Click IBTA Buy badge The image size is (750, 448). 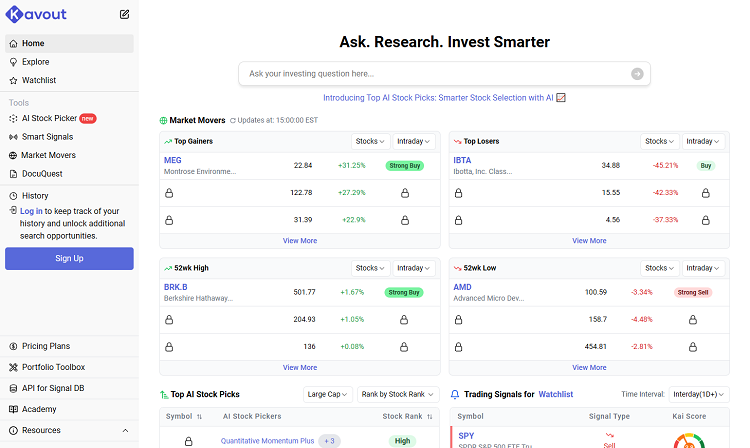click(x=706, y=166)
